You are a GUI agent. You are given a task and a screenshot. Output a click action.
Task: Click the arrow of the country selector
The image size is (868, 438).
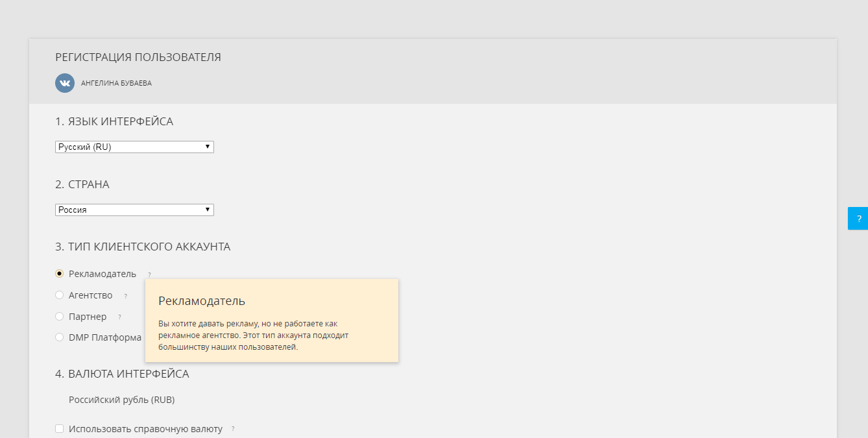coord(208,210)
